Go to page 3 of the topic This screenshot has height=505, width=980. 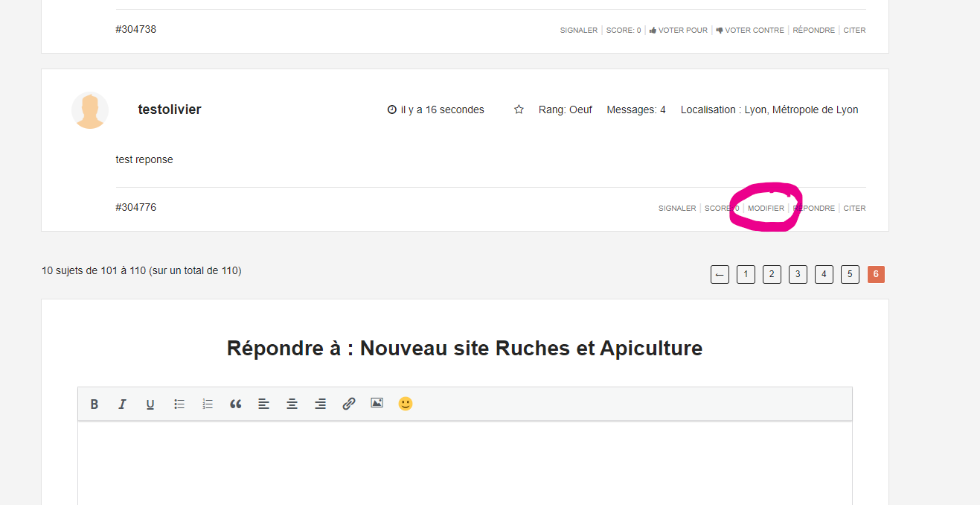[798, 274]
